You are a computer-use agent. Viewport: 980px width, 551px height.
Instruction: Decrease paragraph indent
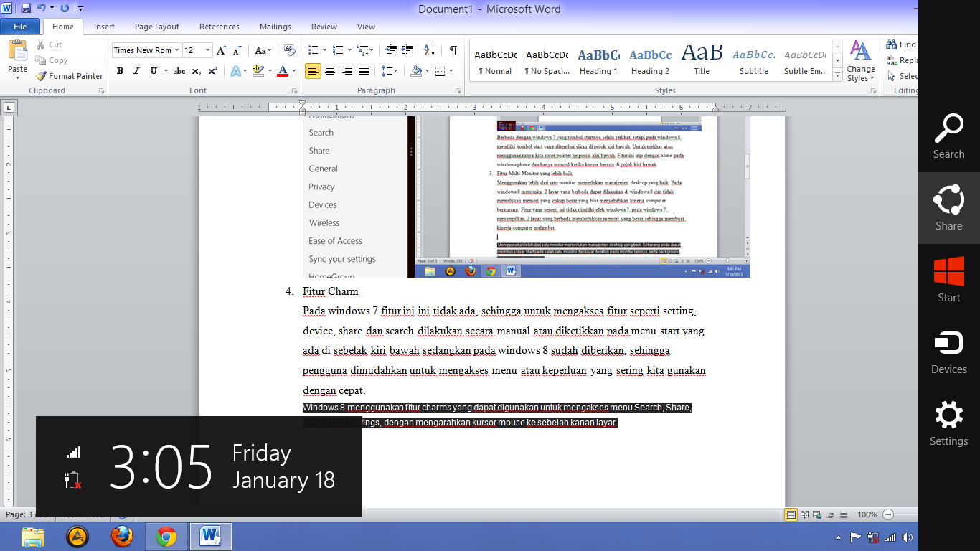pos(391,50)
